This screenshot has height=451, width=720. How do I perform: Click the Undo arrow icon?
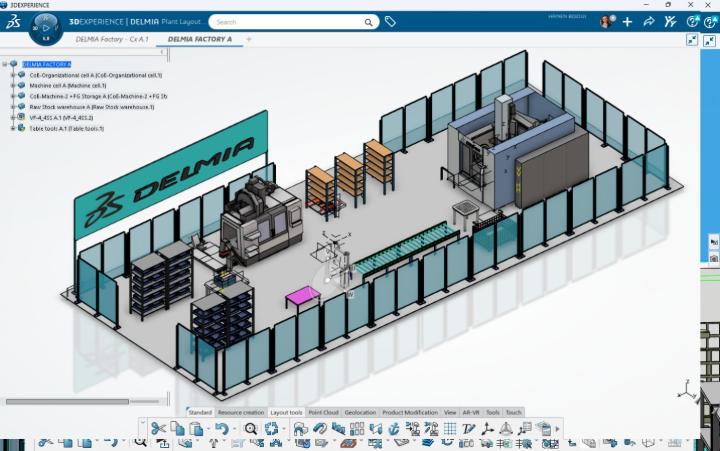[220, 429]
